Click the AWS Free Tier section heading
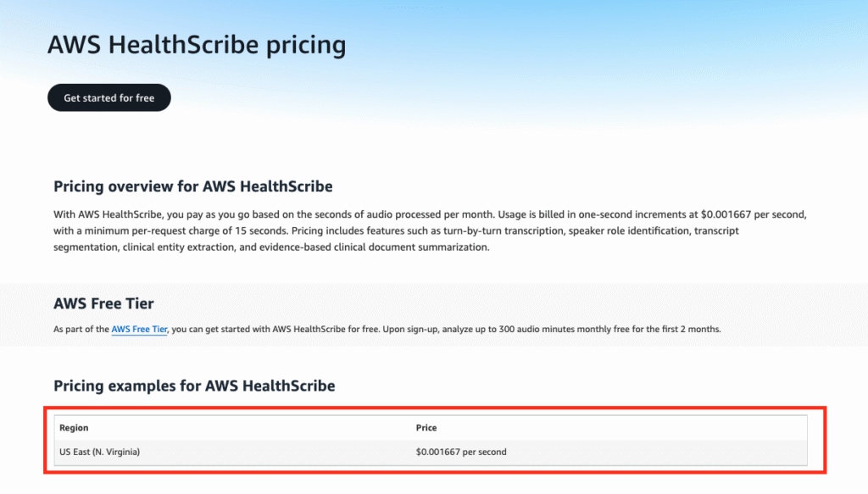Viewport: 868px width, 494px height. pyautogui.click(x=103, y=303)
